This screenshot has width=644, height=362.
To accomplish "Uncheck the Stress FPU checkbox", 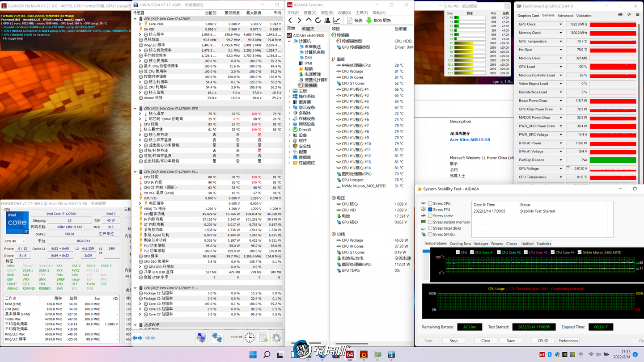I will click(x=430, y=210).
